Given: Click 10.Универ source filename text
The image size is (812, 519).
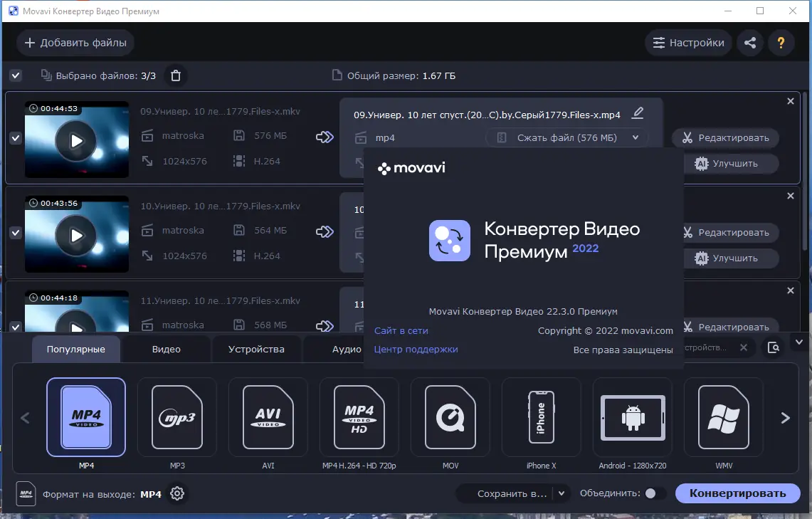Looking at the screenshot, I should point(220,206).
